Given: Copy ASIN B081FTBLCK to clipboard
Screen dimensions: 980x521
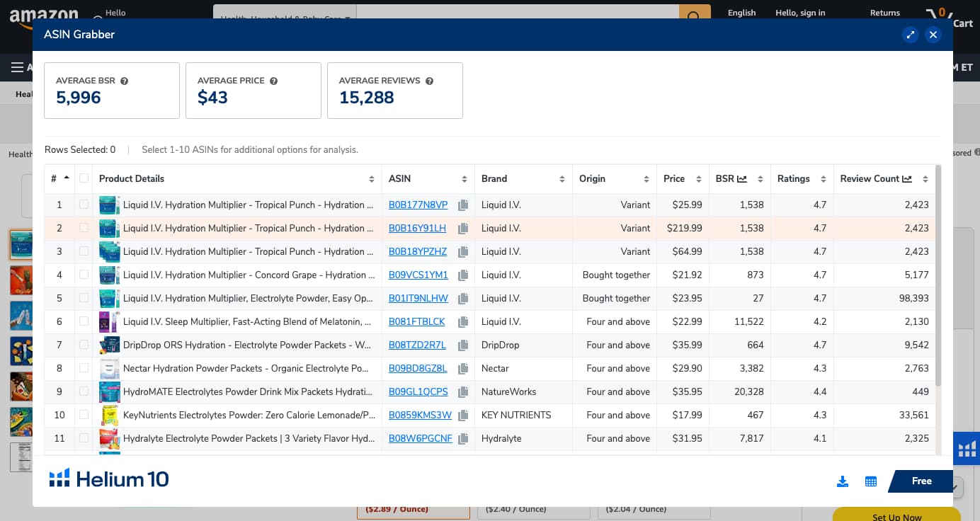Looking at the screenshot, I should pyautogui.click(x=463, y=322).
